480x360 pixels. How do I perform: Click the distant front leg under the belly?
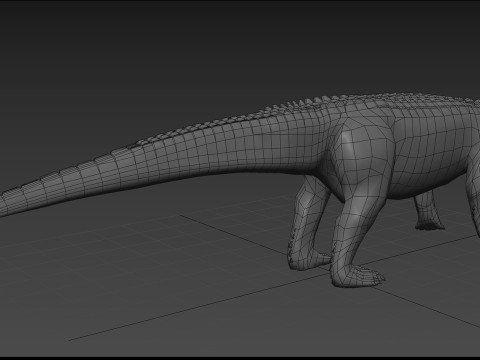[x=429, y=212]
